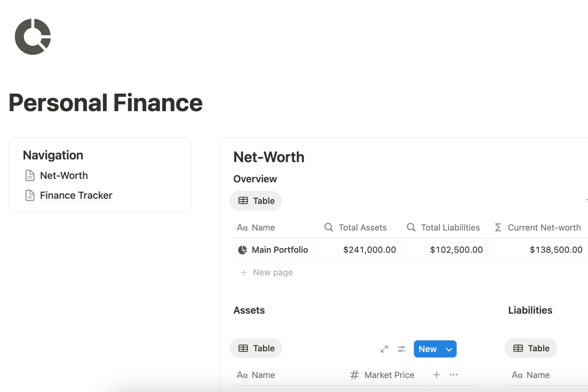Add a New page row to Overview

click(273, 273)
